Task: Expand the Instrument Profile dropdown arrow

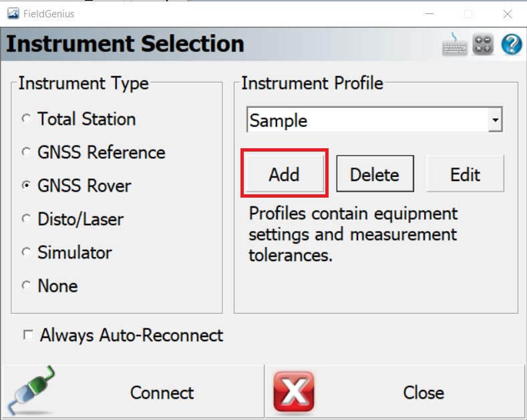Action: tap(495, 120)
